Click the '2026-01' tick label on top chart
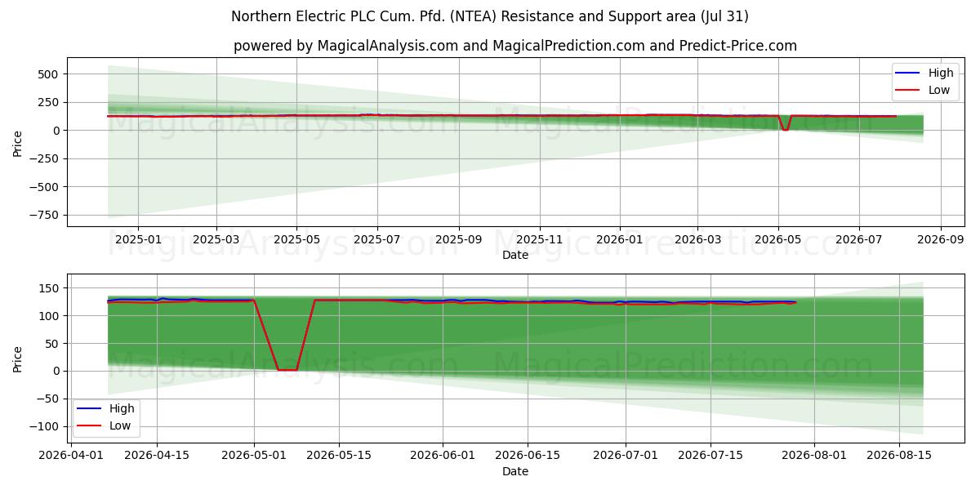 coord(619,238)
